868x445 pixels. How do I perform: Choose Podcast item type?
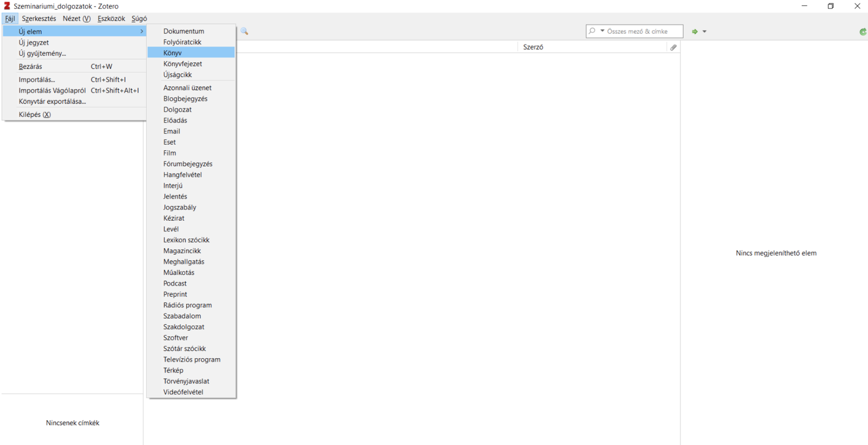coord(191,282)
